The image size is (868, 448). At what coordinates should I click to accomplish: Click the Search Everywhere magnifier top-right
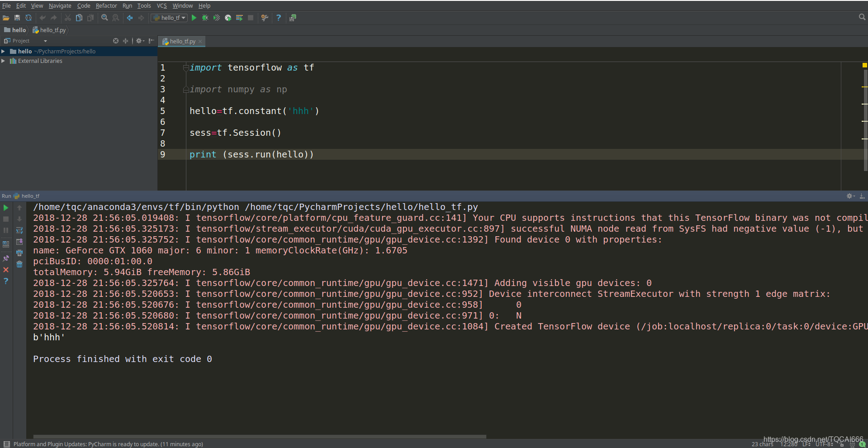[862, 17]
